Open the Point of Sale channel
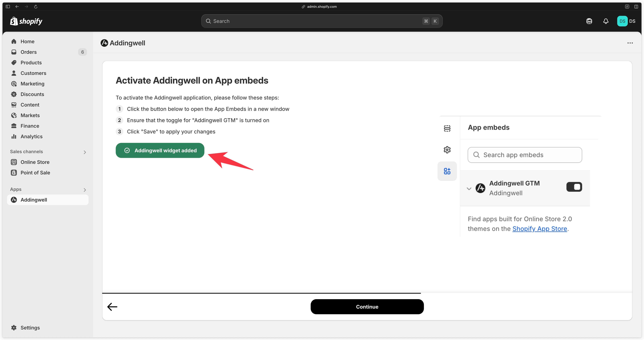The image size is (644, 340). pos(48,173)
